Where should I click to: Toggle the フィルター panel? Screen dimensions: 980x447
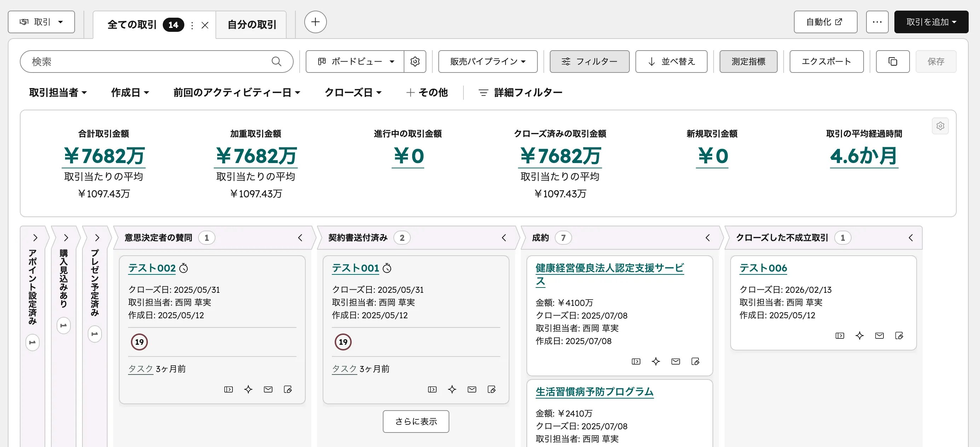point(589,61)
